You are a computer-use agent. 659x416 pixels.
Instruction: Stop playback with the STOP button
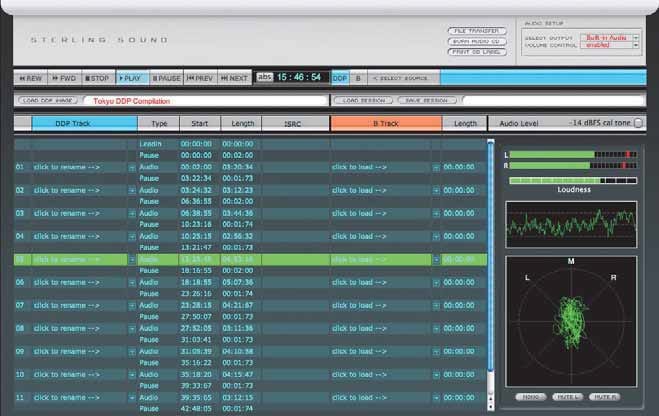tap(98, 78)
